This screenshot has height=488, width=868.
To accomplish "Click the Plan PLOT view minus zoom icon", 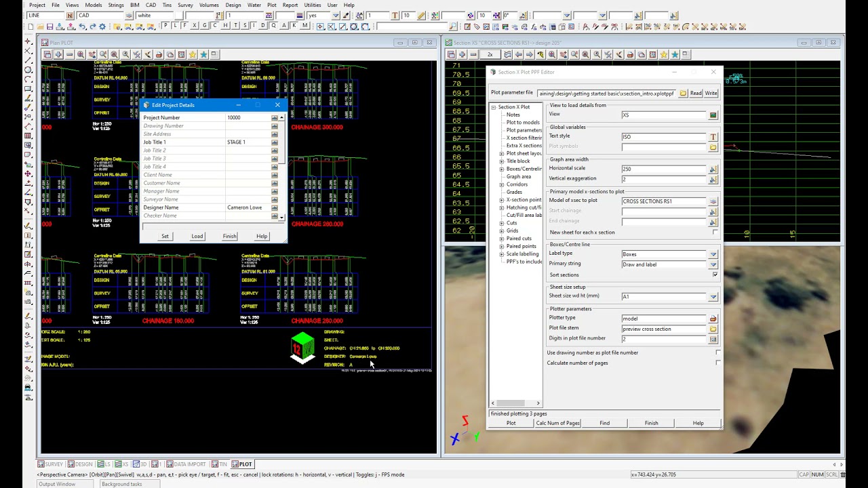I will (x=69, y=54).
